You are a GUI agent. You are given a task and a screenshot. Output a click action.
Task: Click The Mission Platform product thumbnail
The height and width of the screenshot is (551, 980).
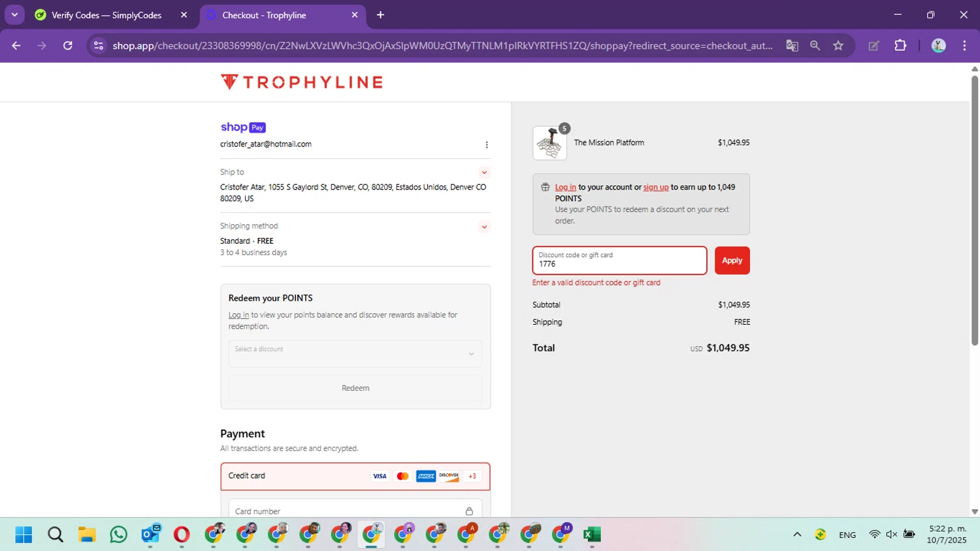549,143
